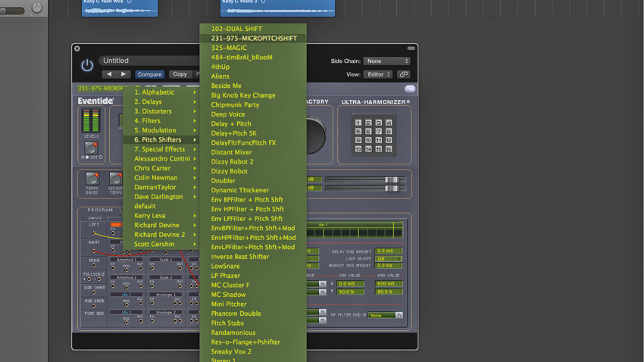Click the Copy button
Image resolution: width=644 pixels, height=362 pixels.
(x=180, y=74)
